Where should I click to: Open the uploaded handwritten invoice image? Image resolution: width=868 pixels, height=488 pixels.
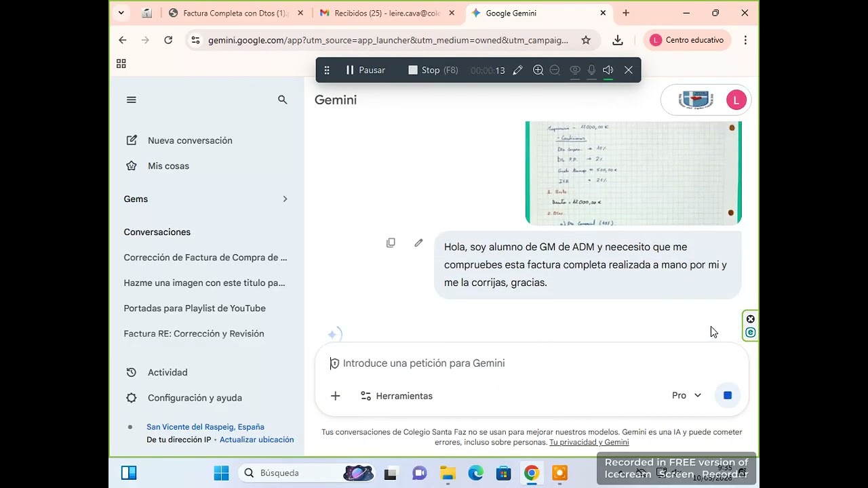point(633,173)
